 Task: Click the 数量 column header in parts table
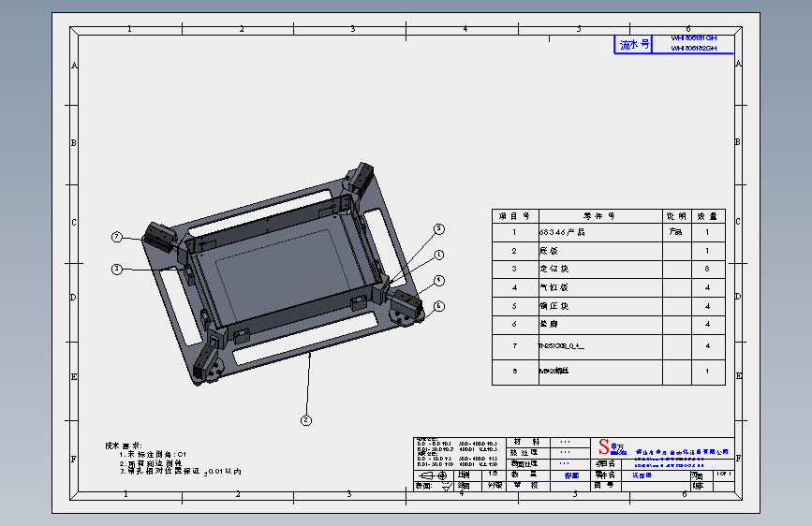tap(707, 216)
